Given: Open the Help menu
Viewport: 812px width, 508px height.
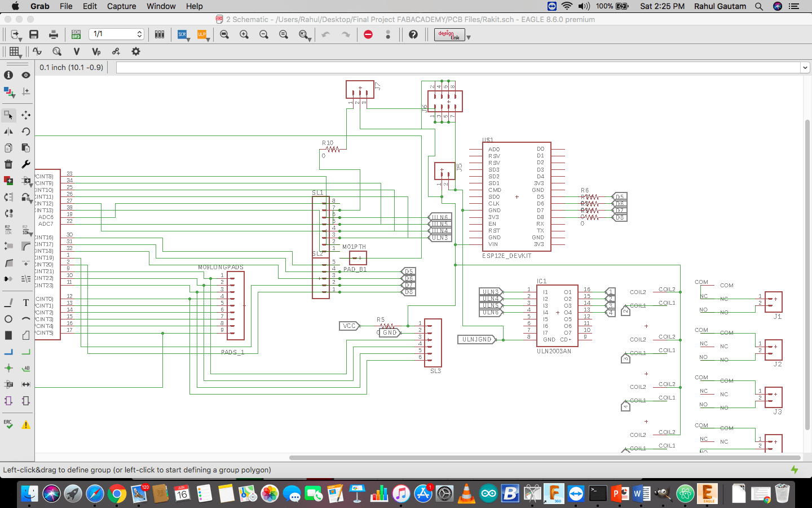Looking at the screenshot, I should [x=195, y=6].
